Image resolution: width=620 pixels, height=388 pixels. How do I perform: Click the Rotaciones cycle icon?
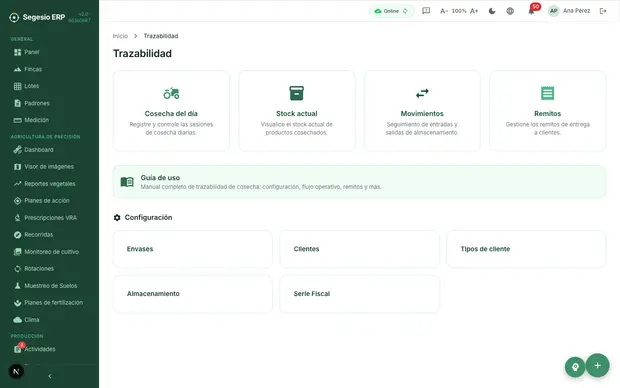pyautogui.click(x=17, y=269)
